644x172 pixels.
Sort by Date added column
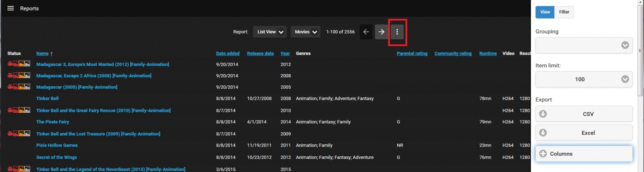227,54
